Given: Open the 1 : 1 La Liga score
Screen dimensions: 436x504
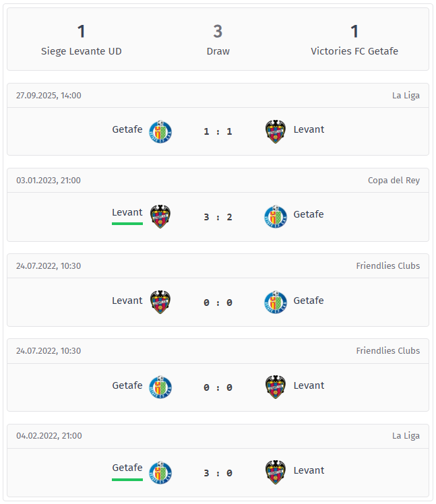Looking at the screenshot, I should tap(218, 131).
